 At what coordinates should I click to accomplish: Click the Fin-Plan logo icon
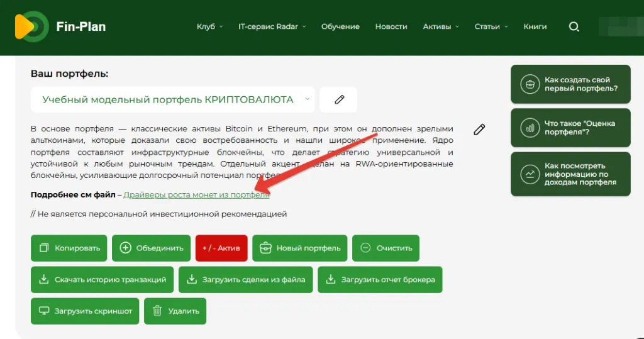click(31, 26)
